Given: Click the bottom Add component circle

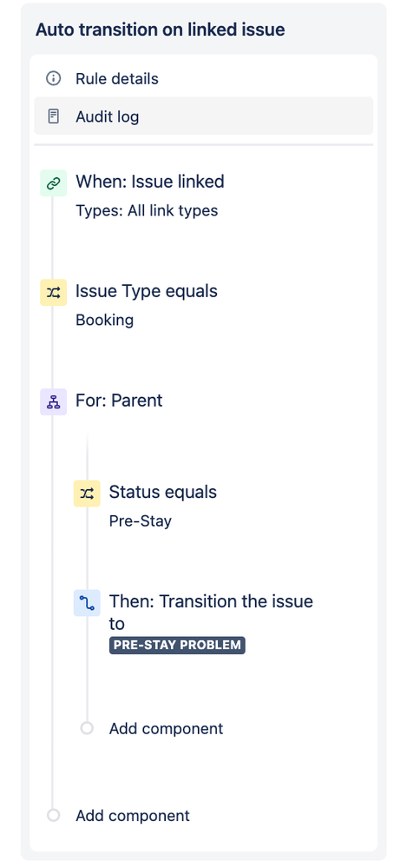Looking at the screenshot, I should (x=53, y=815).
